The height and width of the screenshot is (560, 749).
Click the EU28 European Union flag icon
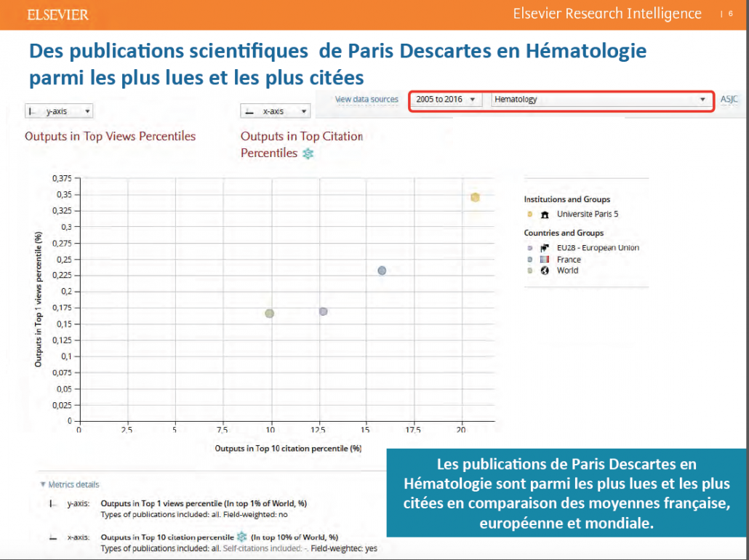coord(545,248)
